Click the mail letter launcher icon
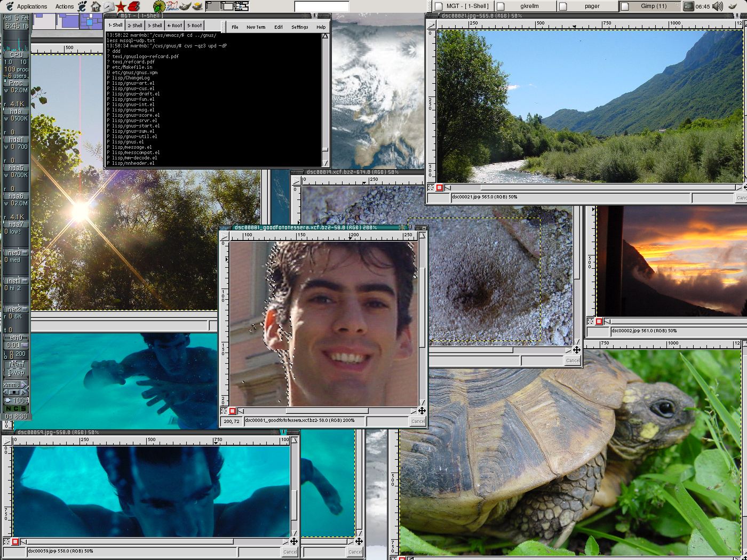 click(x=109, y=6)
